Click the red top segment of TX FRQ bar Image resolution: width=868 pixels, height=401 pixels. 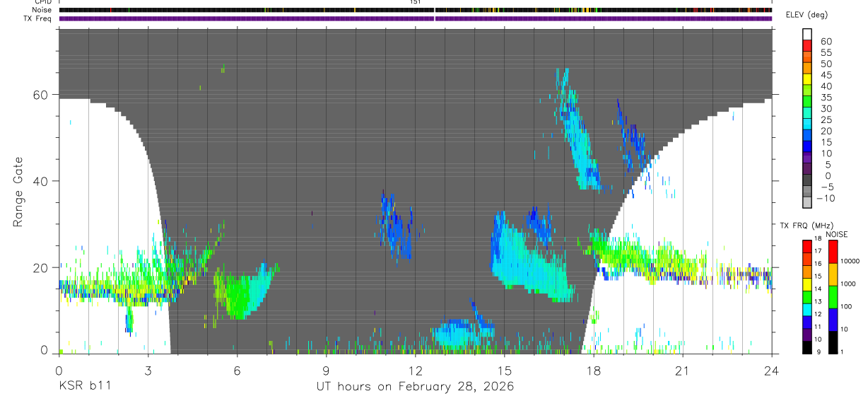(x=807, y=246)
